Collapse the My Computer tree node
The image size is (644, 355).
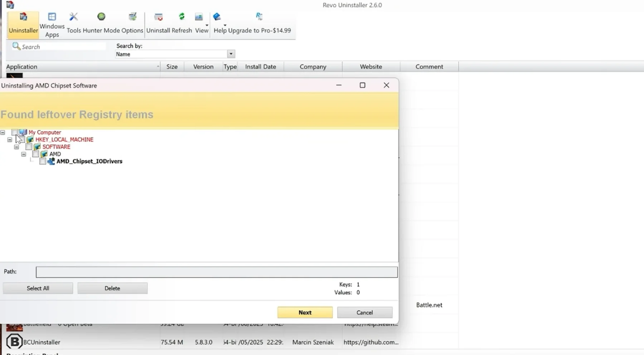tap(3, 132)
